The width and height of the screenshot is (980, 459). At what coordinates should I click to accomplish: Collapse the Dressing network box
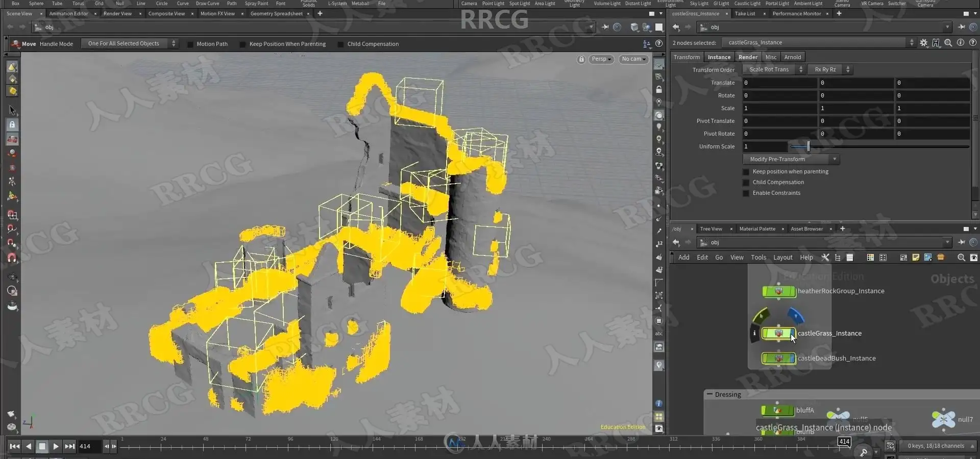point(709,394)
